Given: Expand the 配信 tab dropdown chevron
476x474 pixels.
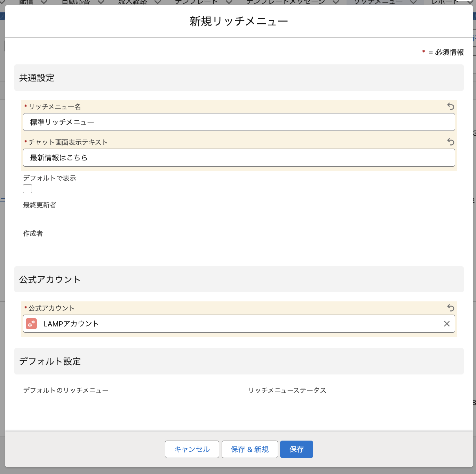Looking at the screenshot, I should tap(44, 2).
